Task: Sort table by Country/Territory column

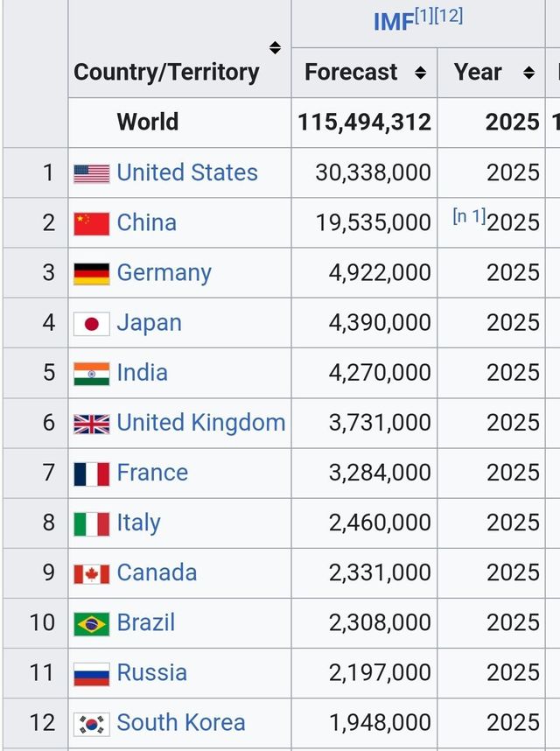Action: 275,47
